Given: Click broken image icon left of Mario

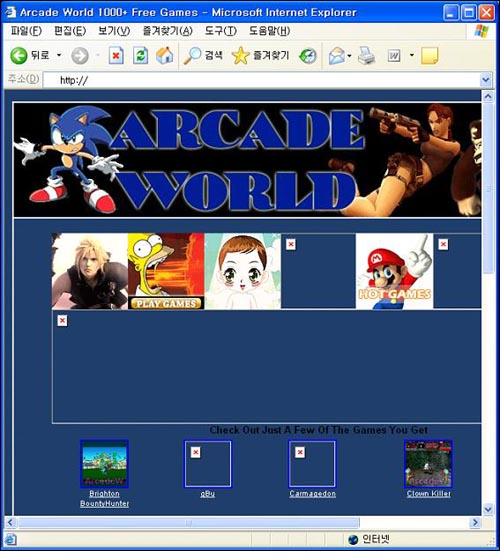Looking at the screenshot, I should [x=291, y=244].
